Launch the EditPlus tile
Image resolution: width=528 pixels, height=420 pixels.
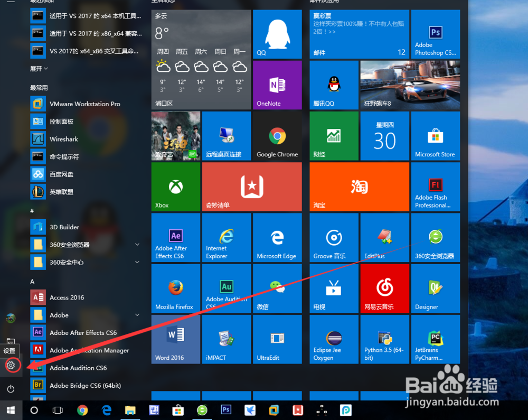point(384,237)
